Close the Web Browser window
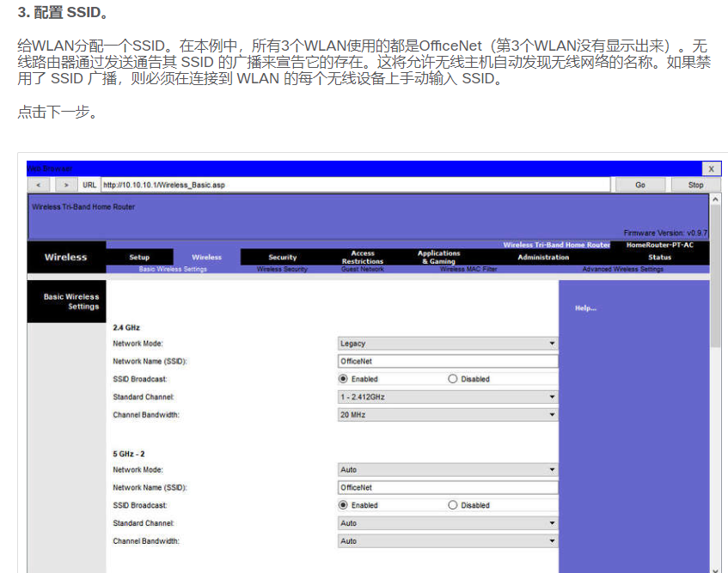Viewport: 728px width, 573px height. pos(711,169)
